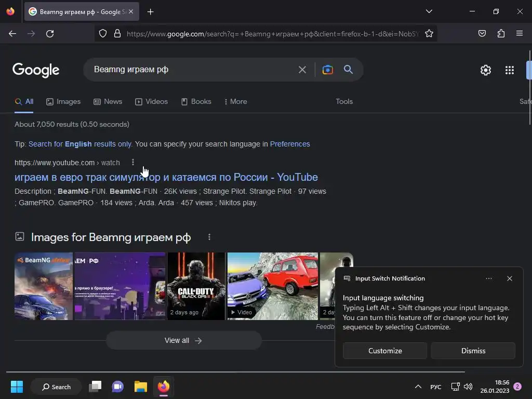Open the Preferences link in tip
Image resolution: width=532 pixels, height=399 pixels.
(290, 144)
